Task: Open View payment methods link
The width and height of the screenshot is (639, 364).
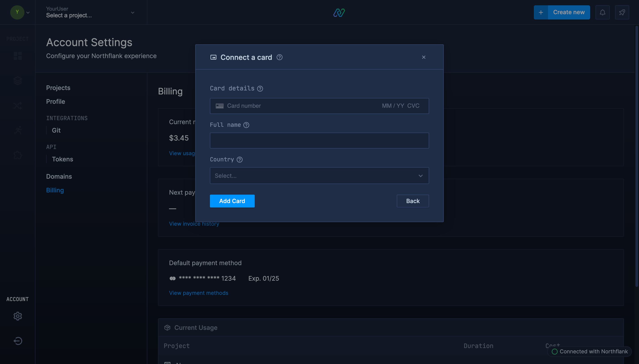Action: (198, 293)
